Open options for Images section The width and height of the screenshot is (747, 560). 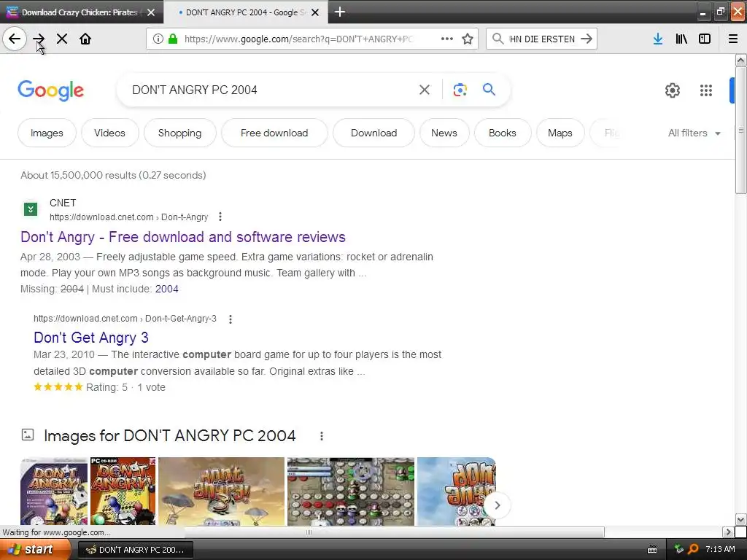pos(322,436)
